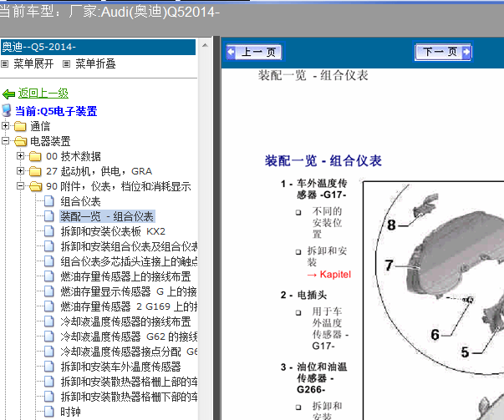Click the left arrow on 上一页 button
Image resolution: width=504 pixels, height=420 pixels.
[232, 52]
